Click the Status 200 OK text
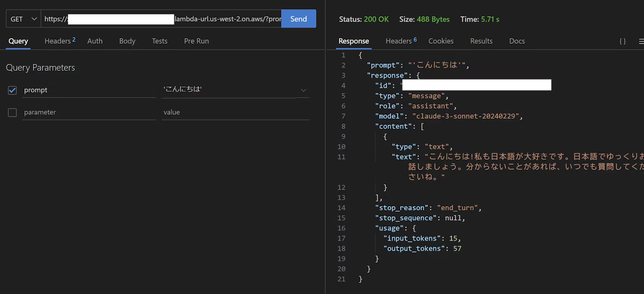This screenshot has width=644, height=294. 363,19
